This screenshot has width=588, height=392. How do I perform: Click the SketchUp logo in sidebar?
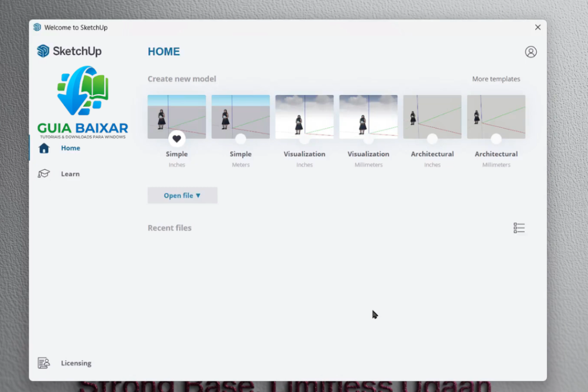coord(69,51)
